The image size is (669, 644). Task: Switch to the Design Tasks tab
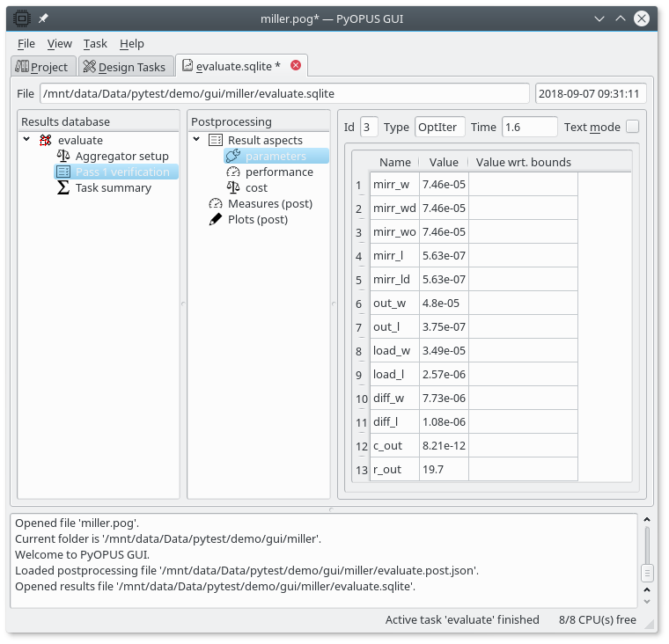tap(124, 67)
